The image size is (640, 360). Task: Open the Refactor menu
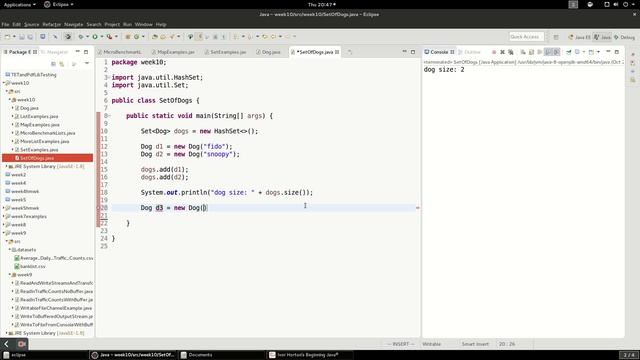tap(51, 24)
